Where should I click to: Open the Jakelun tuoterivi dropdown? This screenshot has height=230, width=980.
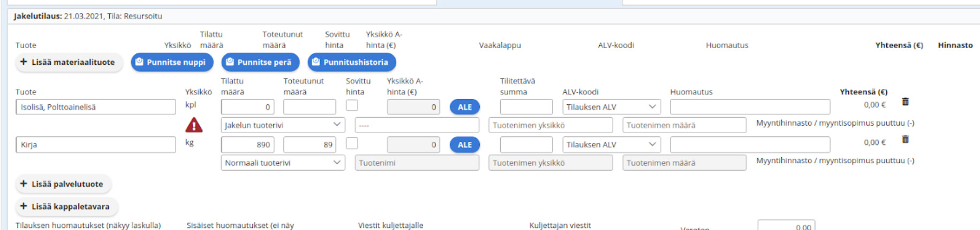[x=283, y=125]
